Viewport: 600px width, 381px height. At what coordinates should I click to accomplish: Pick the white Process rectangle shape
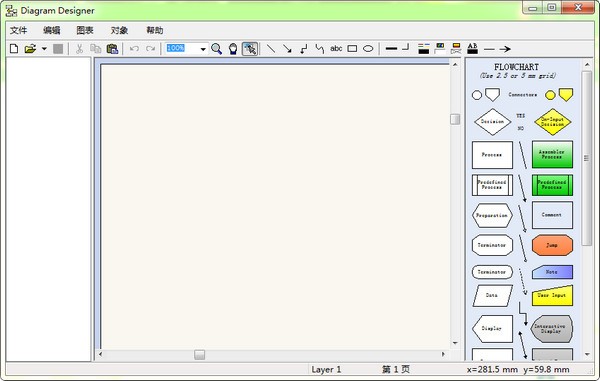coord(492,155)
